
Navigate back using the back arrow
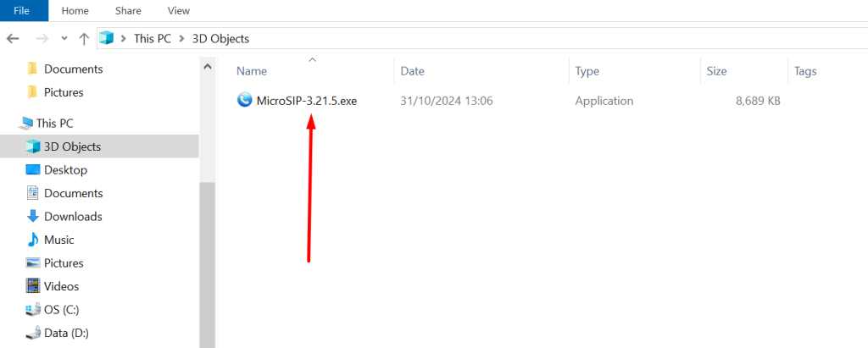(x=14, y=39)
